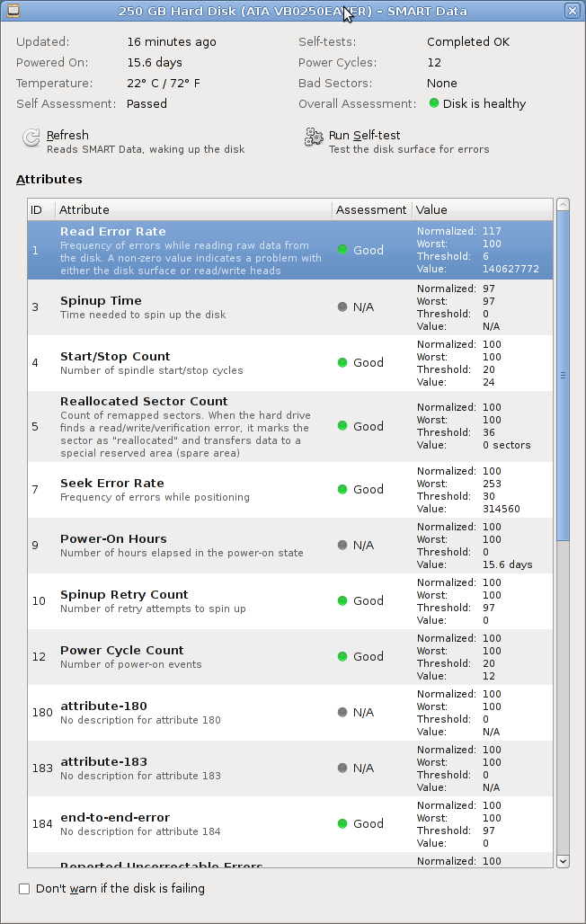Select the end-to-end-error row

[290, 824]
